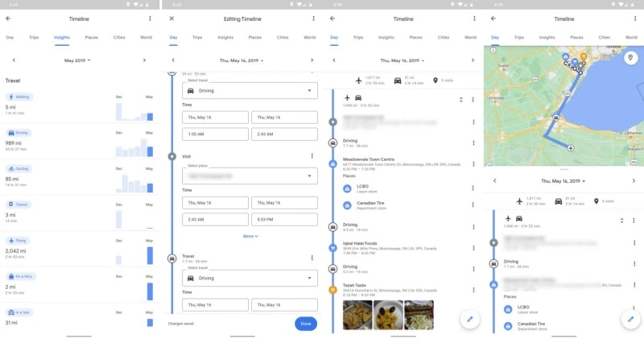The image size is (644, 343).
Task: Select the Walking travel chip
Action: 19,97
